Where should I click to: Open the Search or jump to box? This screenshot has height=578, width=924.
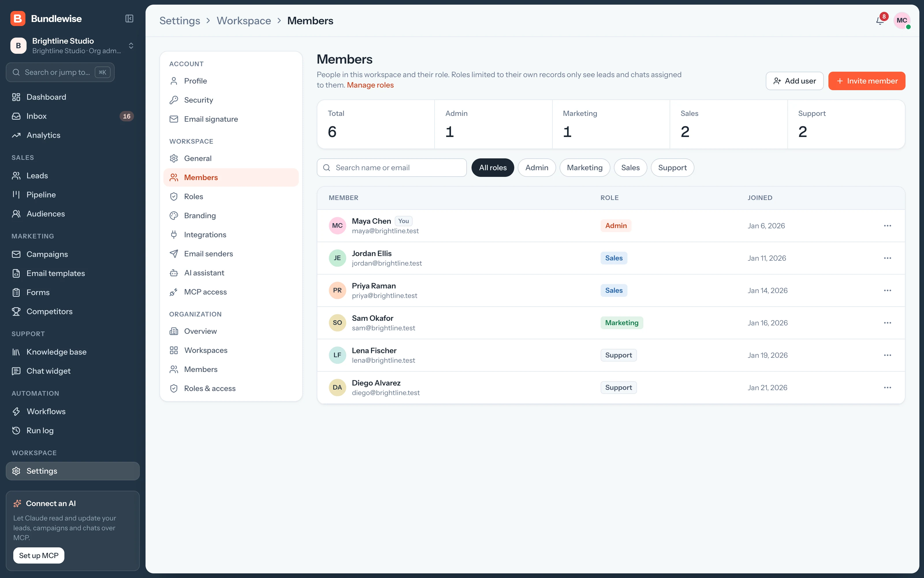60,72
